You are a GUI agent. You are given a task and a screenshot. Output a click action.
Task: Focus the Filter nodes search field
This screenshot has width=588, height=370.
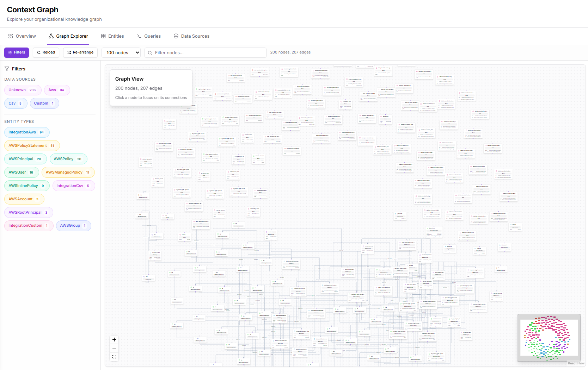pyautogui.click(x=206, y=53)
